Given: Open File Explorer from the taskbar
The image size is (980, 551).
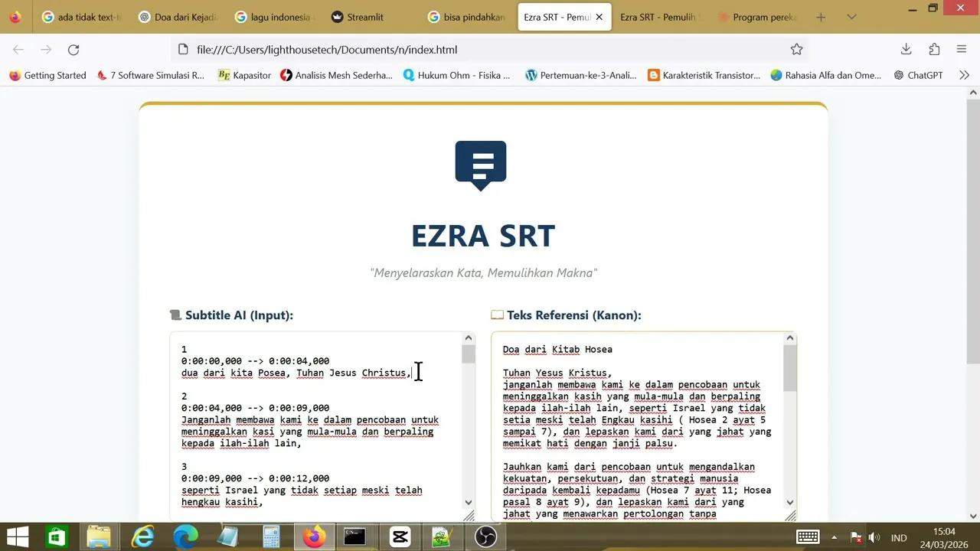Looking at the screenshot, I should pyautogui.click(x=99, y=537).
